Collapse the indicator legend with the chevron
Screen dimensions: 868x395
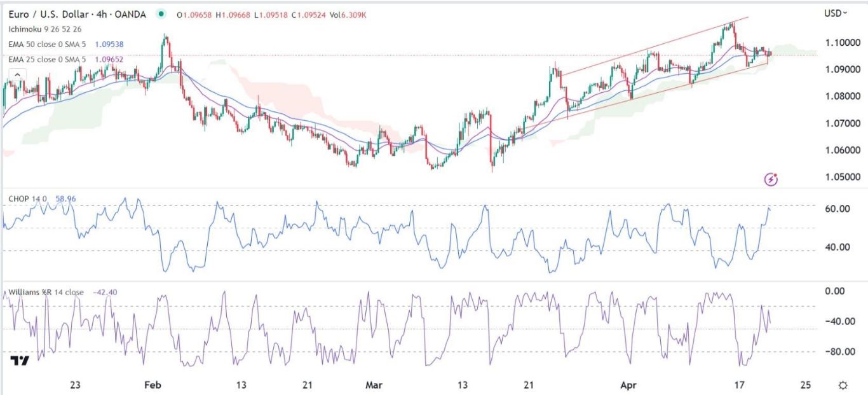(x=17, y=75)
